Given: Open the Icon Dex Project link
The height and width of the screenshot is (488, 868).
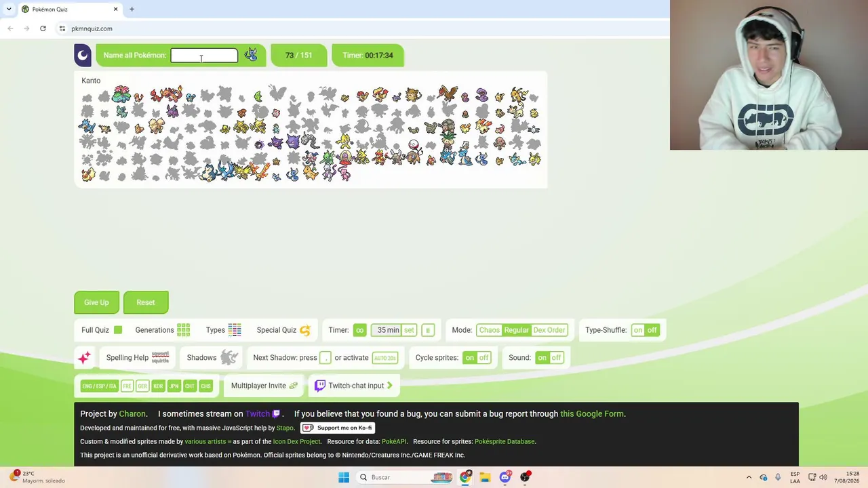Looking at the screenshot, I should (296, 442).
